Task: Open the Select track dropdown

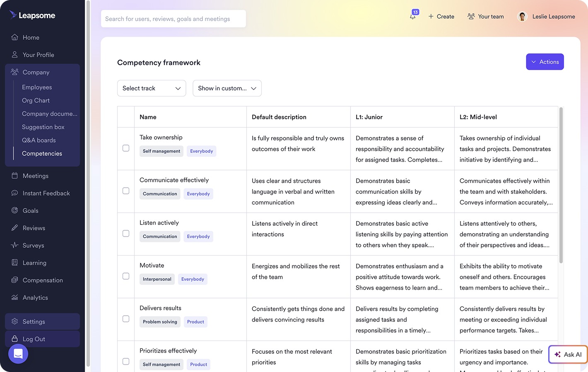Action: coord(151,88)
